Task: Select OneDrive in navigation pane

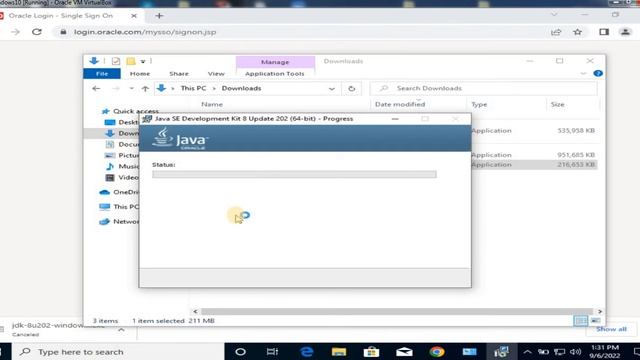Action: click(x=119, y=192)
